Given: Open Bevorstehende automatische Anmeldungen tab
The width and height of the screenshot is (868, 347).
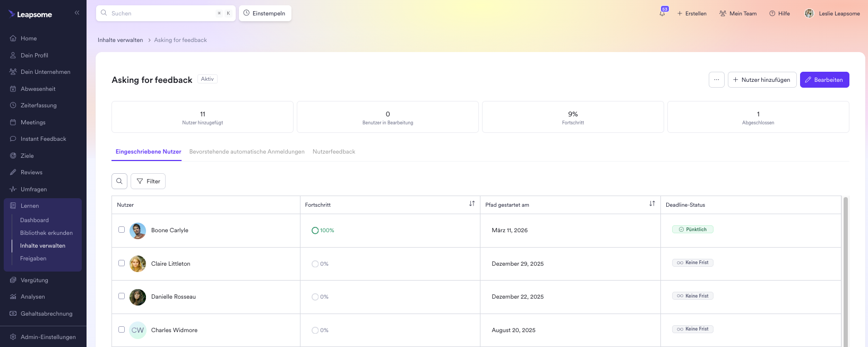Looking at the screenshot, I should point(247,151).
